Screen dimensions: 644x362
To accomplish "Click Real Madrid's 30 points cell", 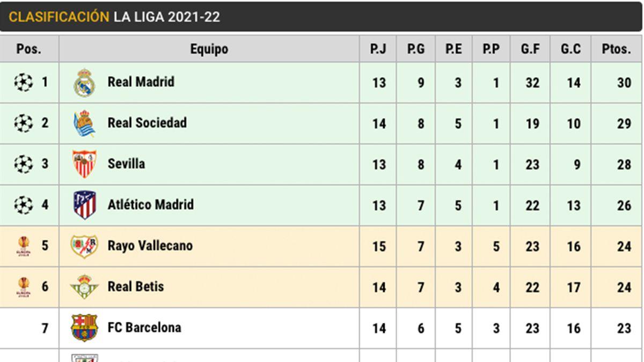I will [624, 83].
